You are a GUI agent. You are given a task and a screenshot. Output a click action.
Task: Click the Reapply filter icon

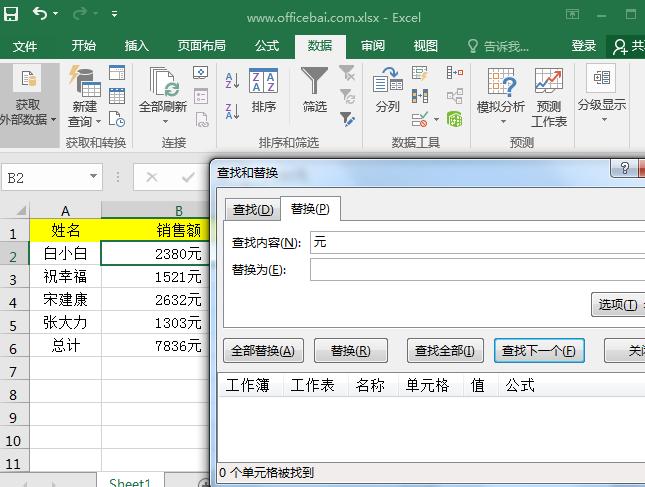347,96
